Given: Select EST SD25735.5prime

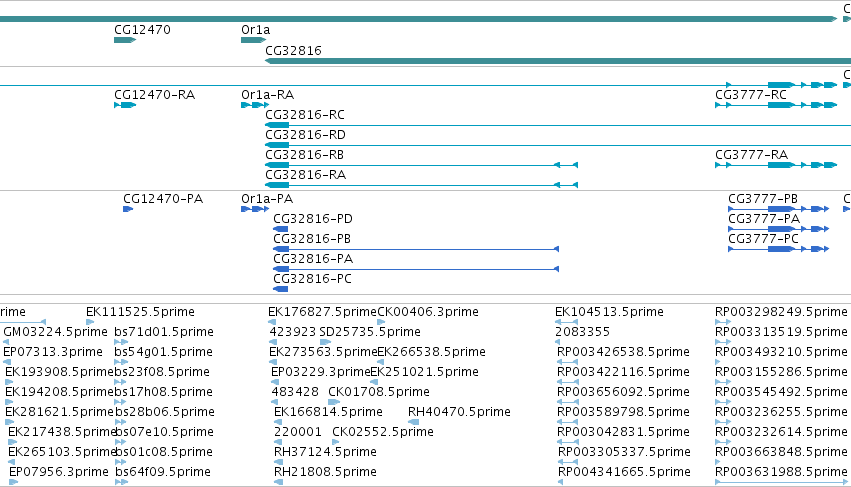Looking at the screenshot, I should coord(370,332).
